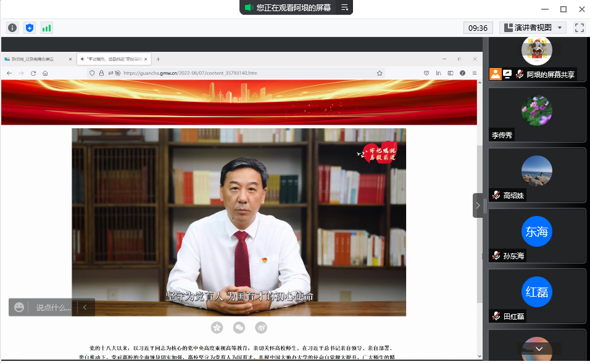The image size is (590, 364).
Task: Close the active '牢记嘱托' browser tab
Action: (146, 59)
